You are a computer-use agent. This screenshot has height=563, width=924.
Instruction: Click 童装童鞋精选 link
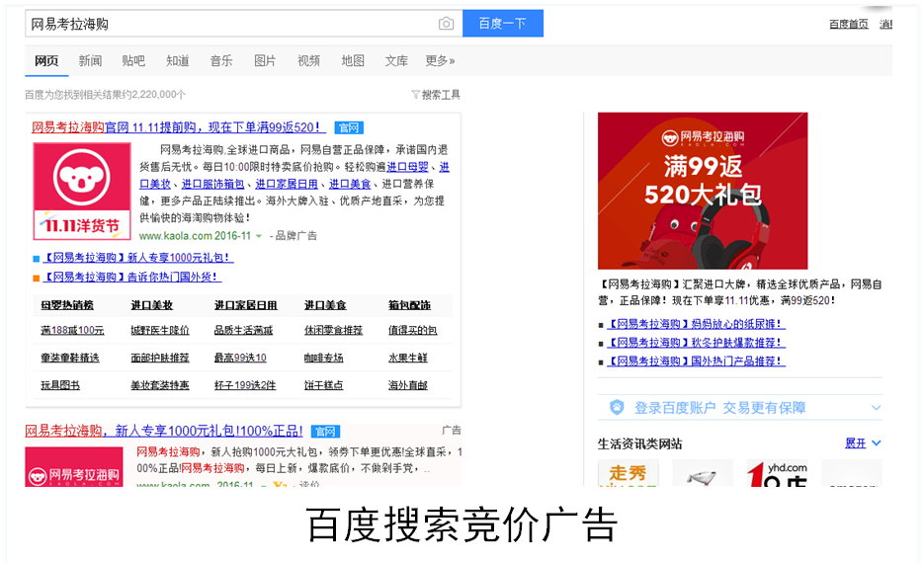click(70, 359)
